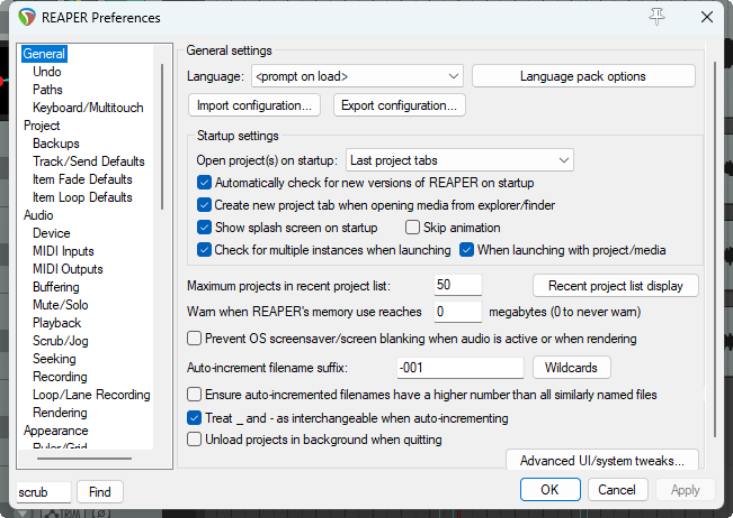Enable Ensure auto-incremented filenames have higher number
The height and width of the screenshot is (518, 733).
coord(194,394)
